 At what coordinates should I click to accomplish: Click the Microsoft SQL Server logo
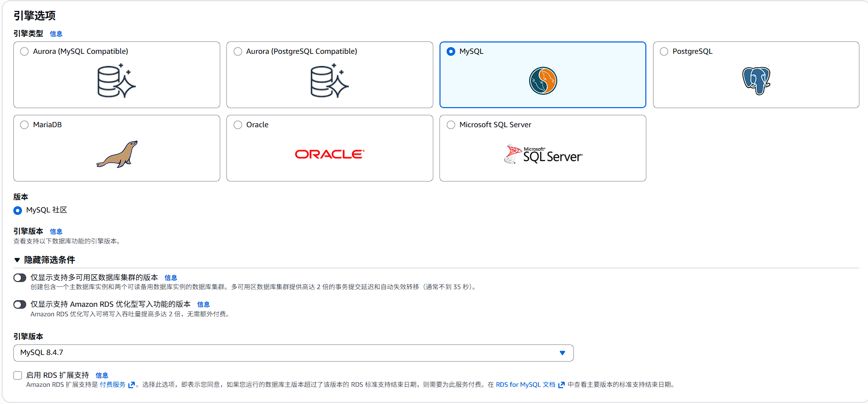543,154
